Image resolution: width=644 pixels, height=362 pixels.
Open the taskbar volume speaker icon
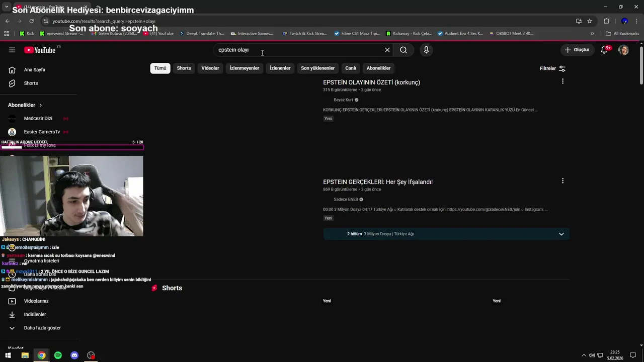point(592,355)
